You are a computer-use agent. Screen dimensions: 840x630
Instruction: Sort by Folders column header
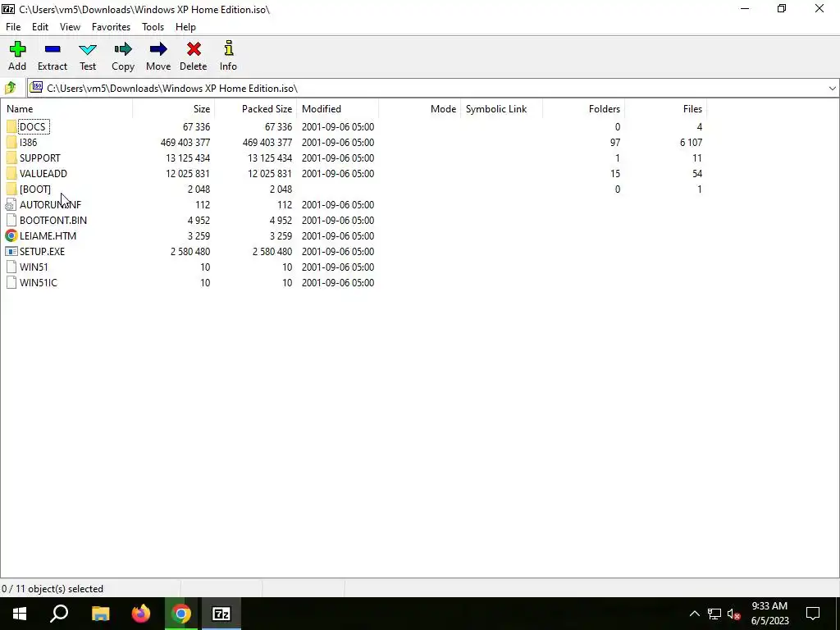[x=583, y=109]
